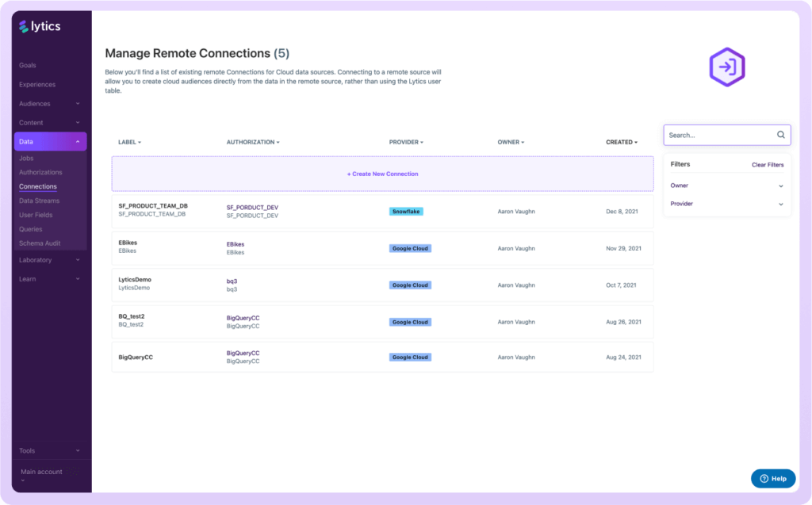Click into the Search input field

[718, 135]
